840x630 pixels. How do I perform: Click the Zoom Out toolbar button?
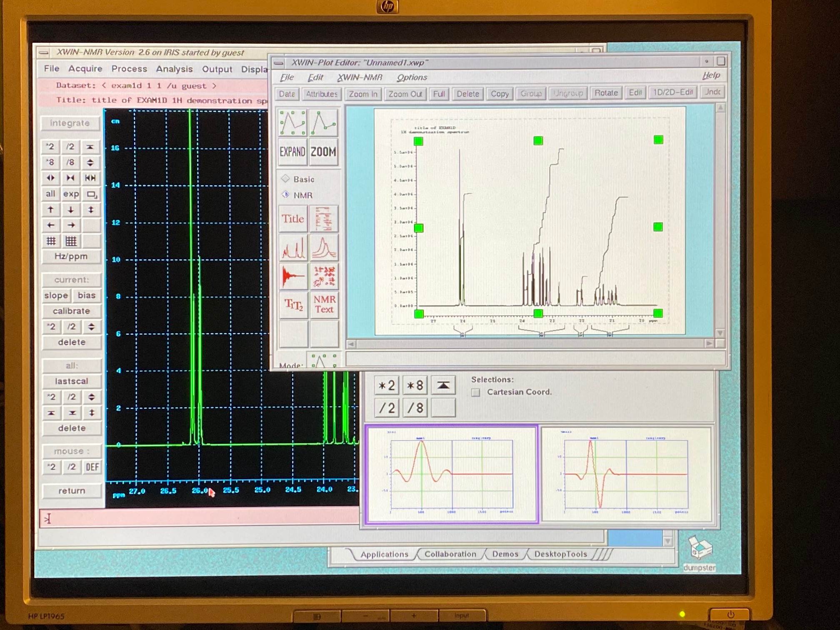[x=405, y=94]
